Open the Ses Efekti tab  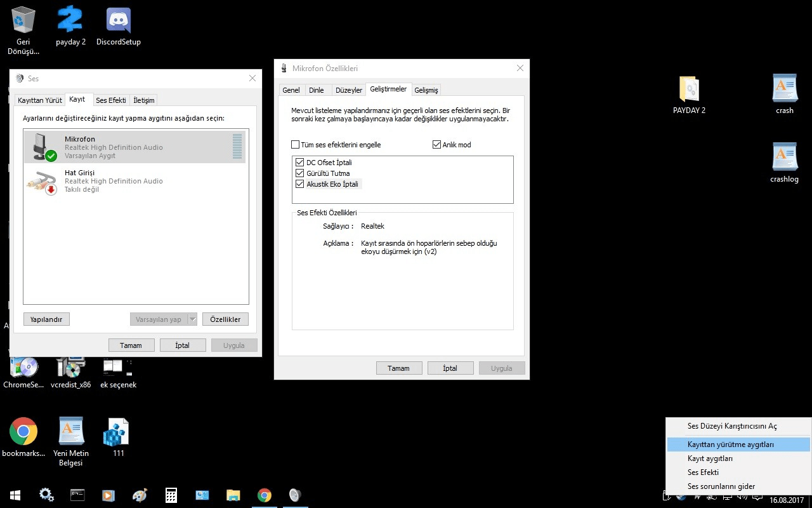(111, 100)
